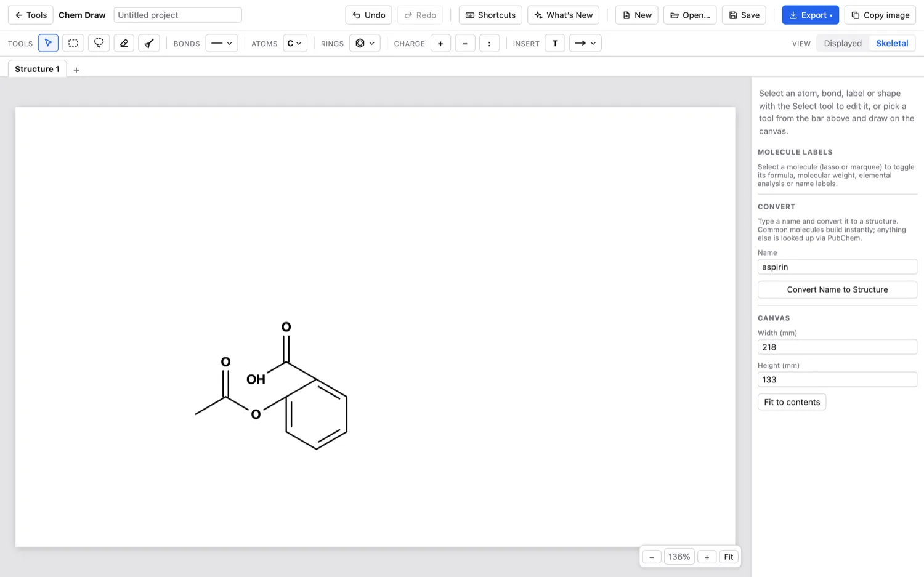924x577 pixels.
Task: Click Fit to contents
Action: 792,402
